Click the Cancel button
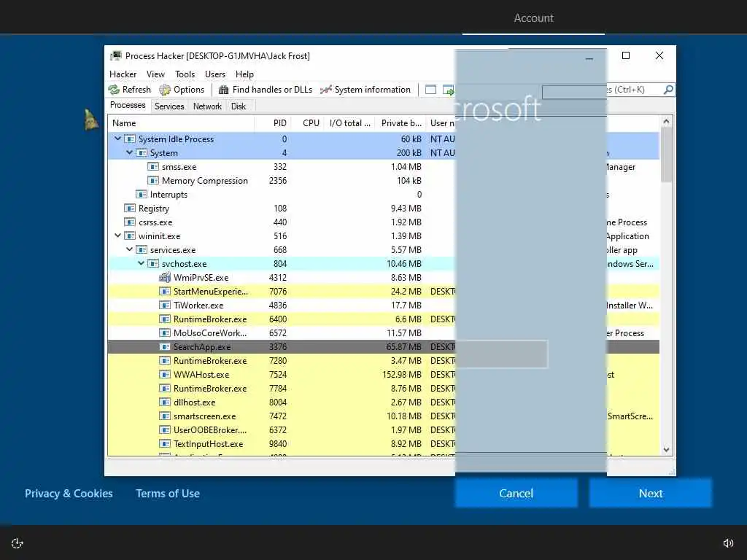This screenshot has height=560, width=747. [516, 493]
